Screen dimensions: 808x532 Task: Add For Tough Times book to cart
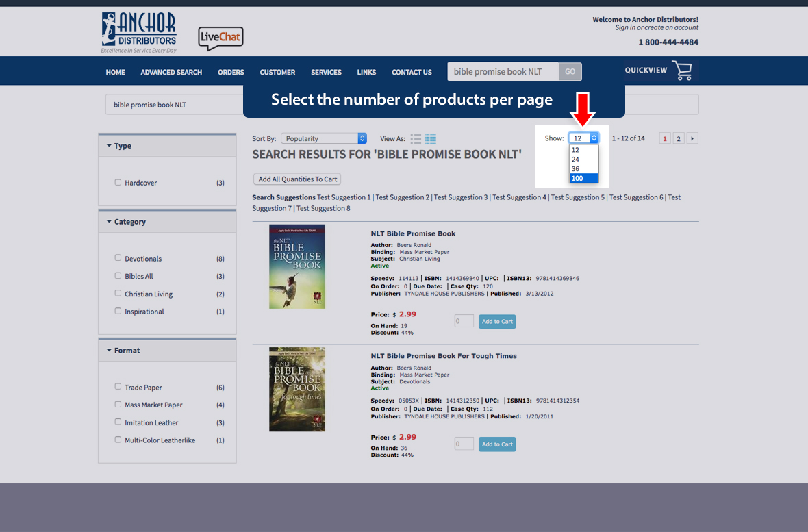coord(496,444)
